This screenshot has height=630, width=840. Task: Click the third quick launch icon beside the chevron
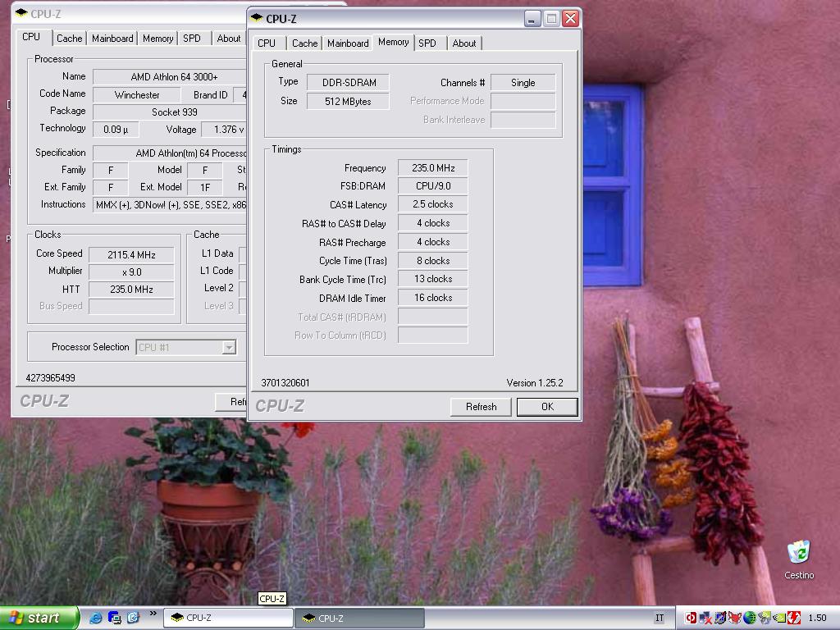pyautogui.click(x=132, y=618)
